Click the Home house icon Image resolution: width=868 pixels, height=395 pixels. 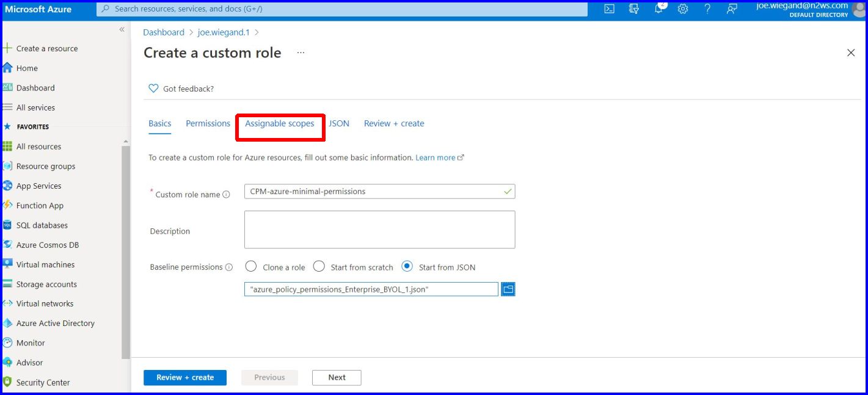(7, 68)
